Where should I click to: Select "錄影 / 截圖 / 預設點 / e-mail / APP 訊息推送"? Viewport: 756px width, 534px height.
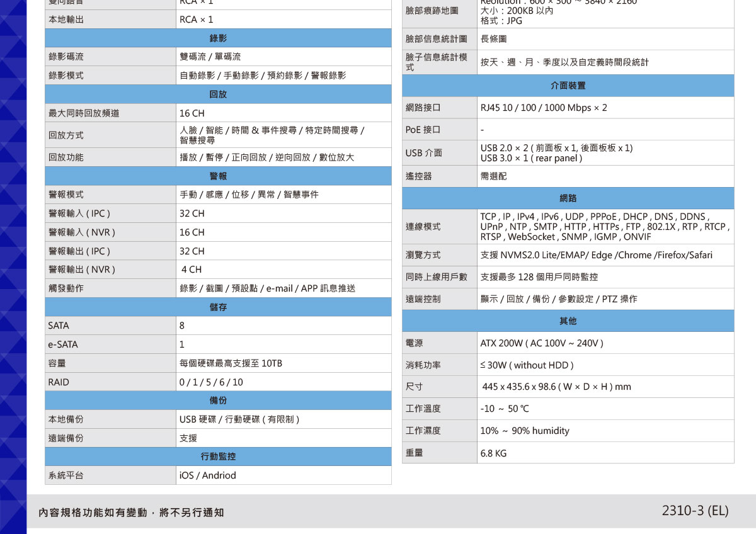click(x=268, y=288)
